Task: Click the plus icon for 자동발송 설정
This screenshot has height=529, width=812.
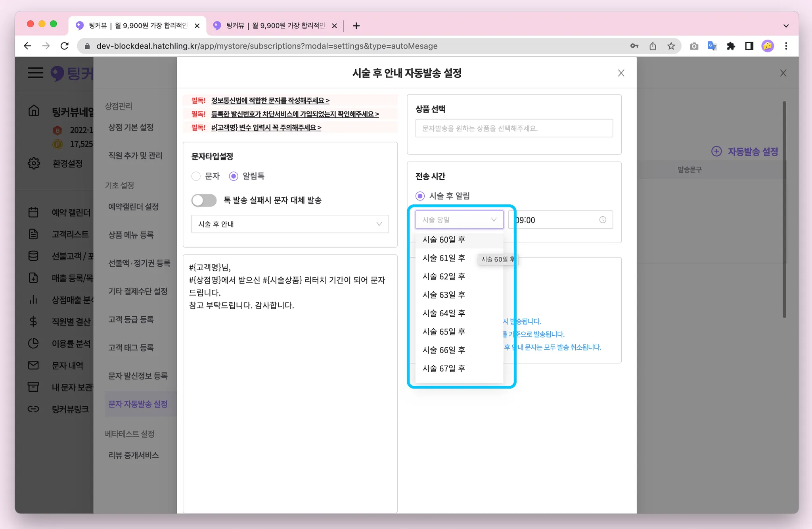Action: click(x=716, y=151)
